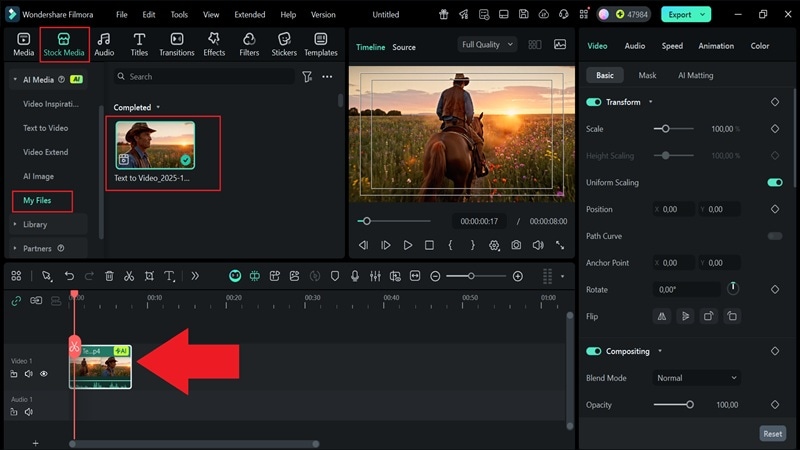The width and height of the screenshot is (800, 450).
Task: Disable the Uniform Scaling toggle
Action: click(x=774, y=183)
